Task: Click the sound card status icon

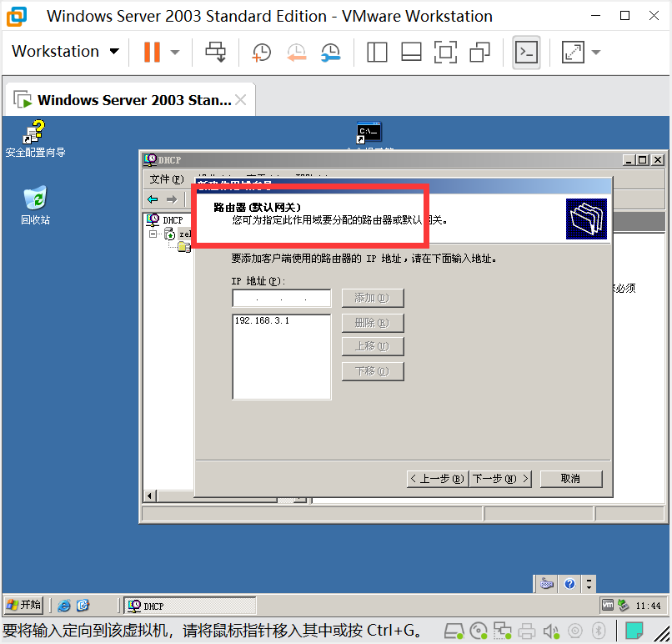Action: [551, 631]
